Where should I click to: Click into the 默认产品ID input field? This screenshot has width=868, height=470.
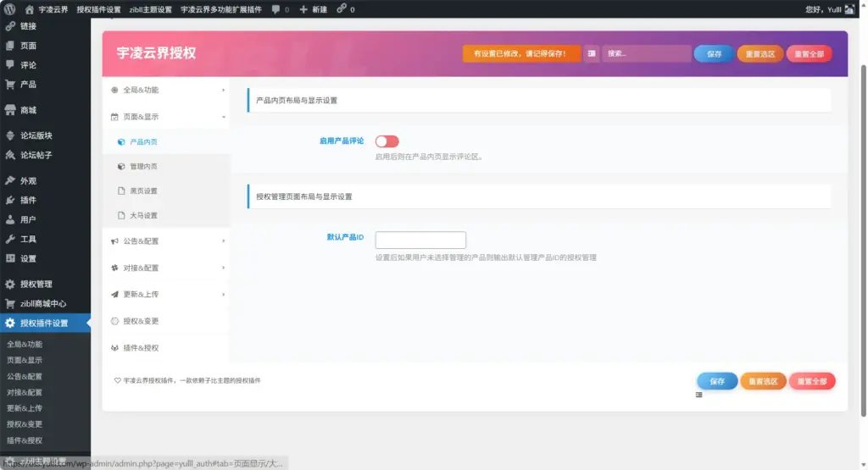[420, 240]
